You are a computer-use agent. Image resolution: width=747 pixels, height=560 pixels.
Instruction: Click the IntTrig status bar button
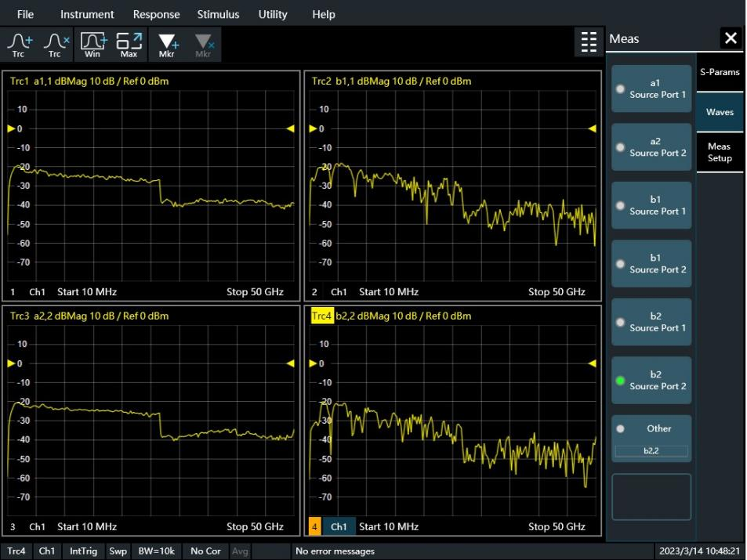click(83, 551)
